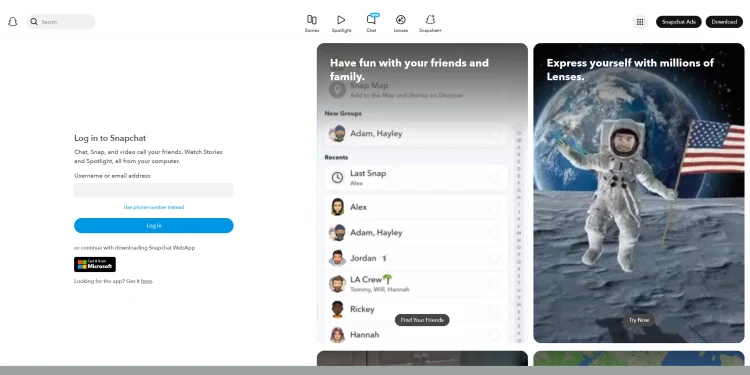Image resolution: width=750 pixels, height=375 pixels.
Task: Open the apps grid menu icon
Action: pos(640,22)
